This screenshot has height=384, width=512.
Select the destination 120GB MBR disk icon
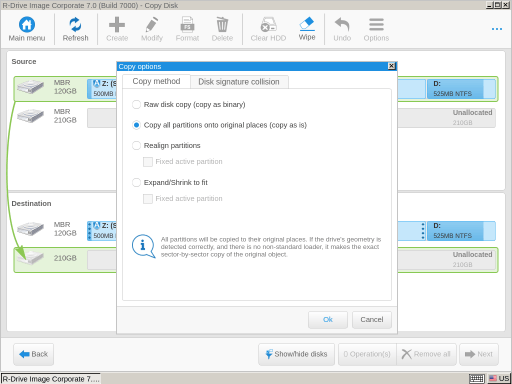click(x=30, y=229)
